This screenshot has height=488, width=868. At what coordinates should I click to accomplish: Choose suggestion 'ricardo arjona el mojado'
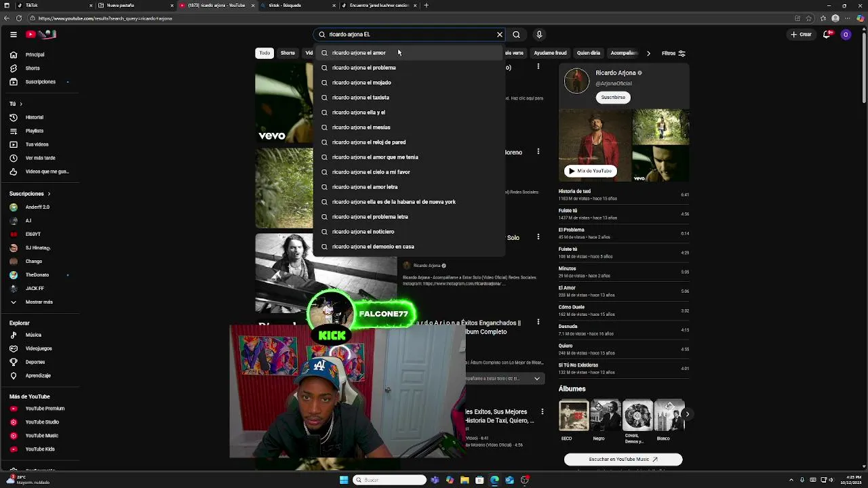point(410,83)
